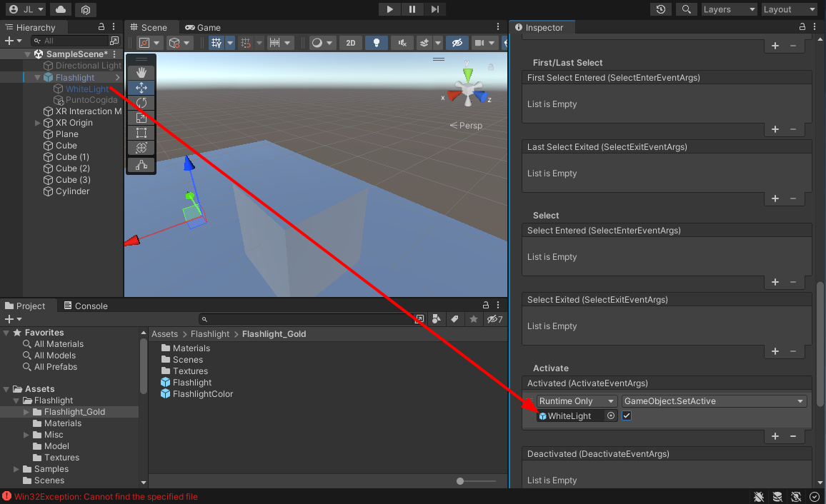The height and width of the screenshot is (504, 826).
Task: Open the cloud services icon
Action: 61,9
